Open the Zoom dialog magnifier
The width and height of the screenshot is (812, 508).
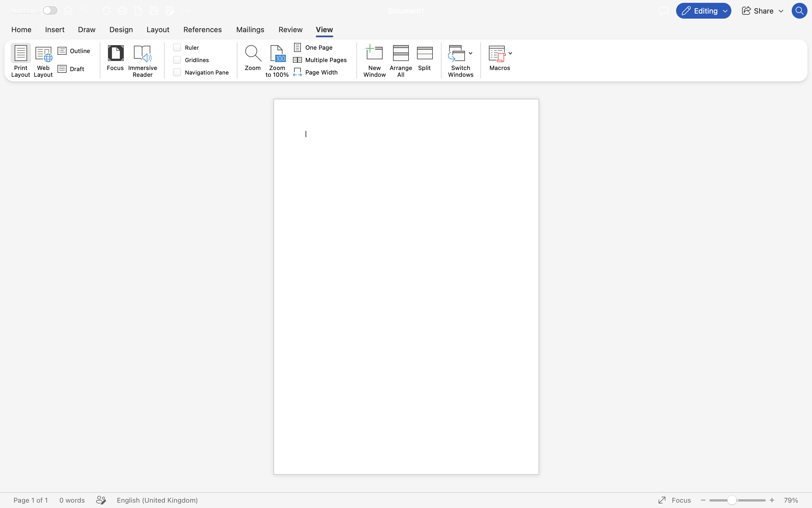click(253, 58)
